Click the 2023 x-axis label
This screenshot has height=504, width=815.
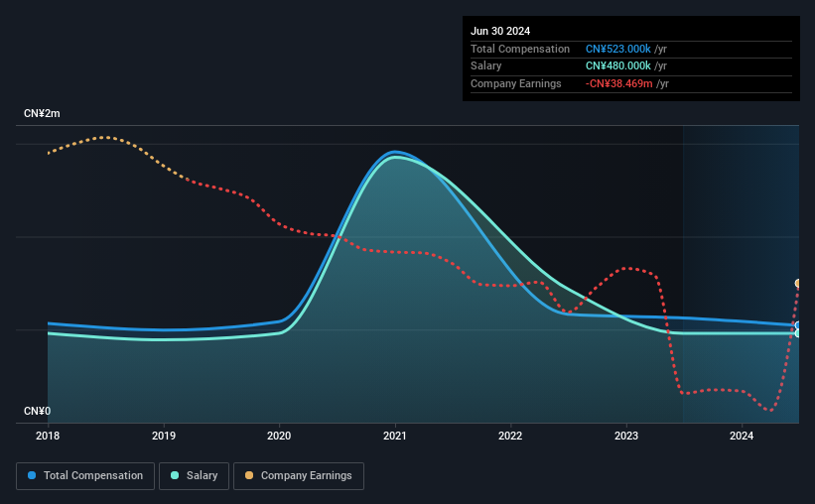626,436
